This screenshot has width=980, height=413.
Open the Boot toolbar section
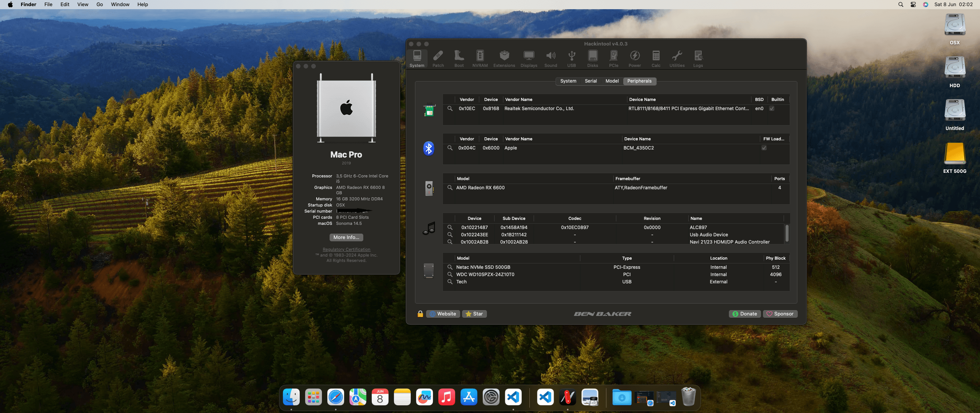[459, 59]
